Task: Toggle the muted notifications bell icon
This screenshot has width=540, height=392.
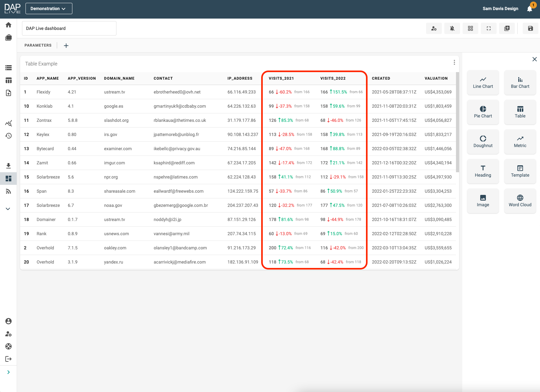Action: 452,28
